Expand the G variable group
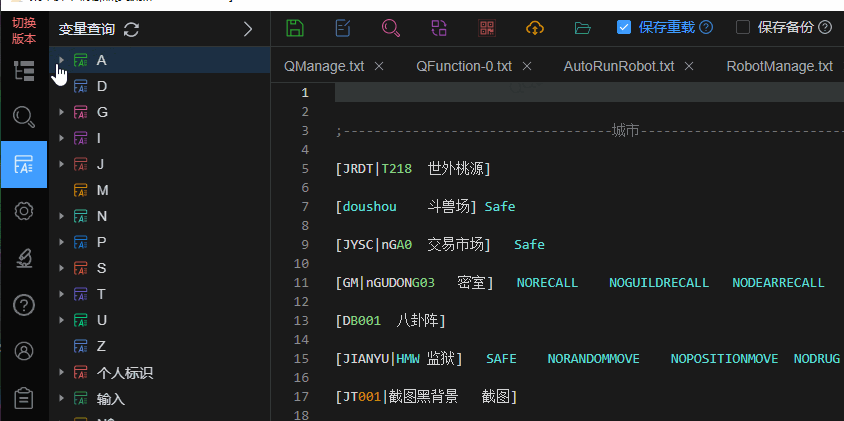The width and height of the screenshot is (844, 421). pyautogui.click(x=61, y=112)
